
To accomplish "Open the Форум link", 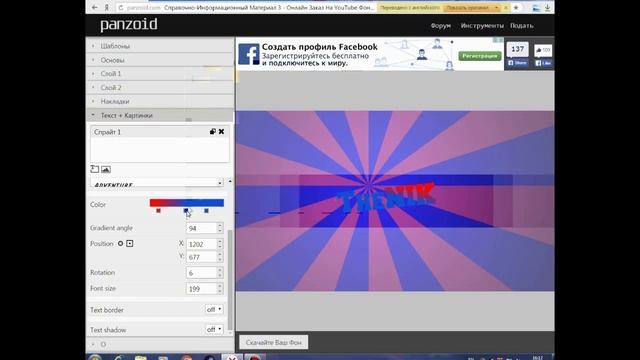I will pyautogui.click(x=440, y=25).
